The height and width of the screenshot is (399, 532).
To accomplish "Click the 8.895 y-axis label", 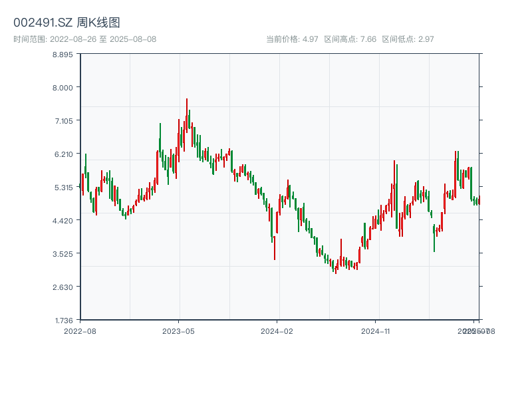I will tap(63, 55).
